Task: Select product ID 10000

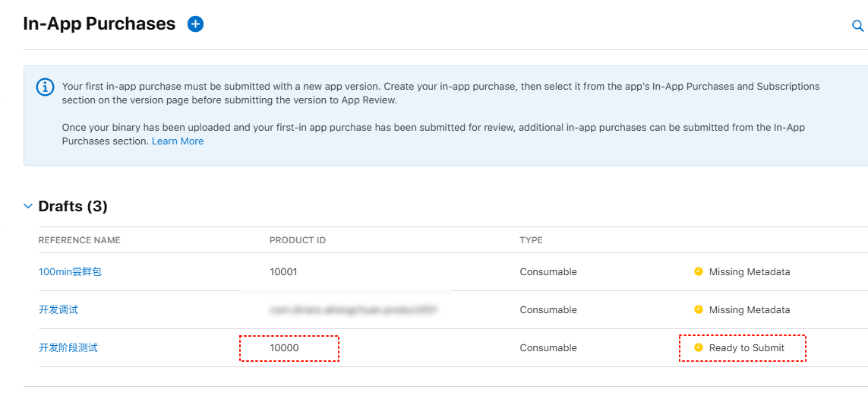Action: click(x=284, y=347)
